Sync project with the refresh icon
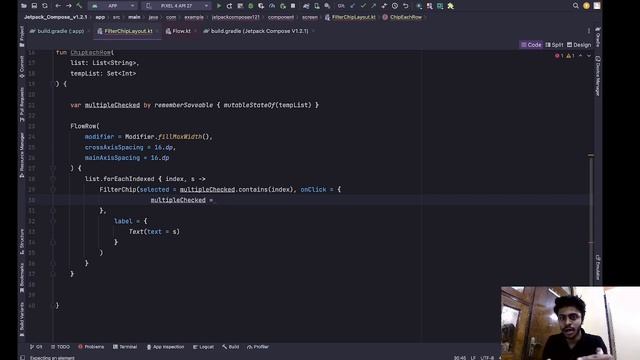 pos(45,6)
